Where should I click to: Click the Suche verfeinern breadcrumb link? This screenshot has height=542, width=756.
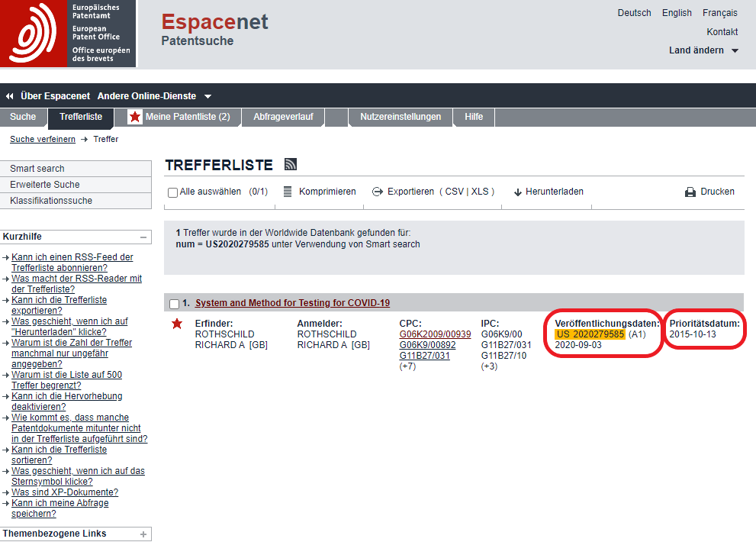click(x=43, y=139)
